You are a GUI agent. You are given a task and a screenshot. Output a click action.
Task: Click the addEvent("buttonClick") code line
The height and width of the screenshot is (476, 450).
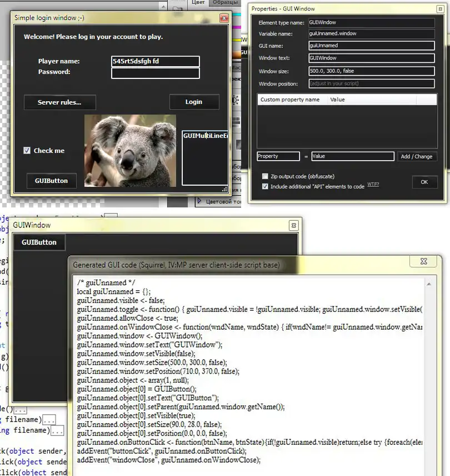[x=162, y=451]
